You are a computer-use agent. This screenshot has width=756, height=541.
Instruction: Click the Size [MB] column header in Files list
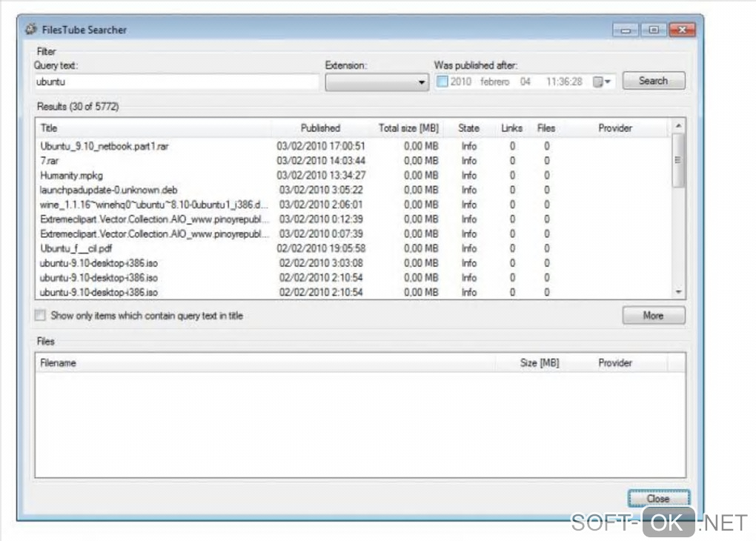[x=540, y=362]
